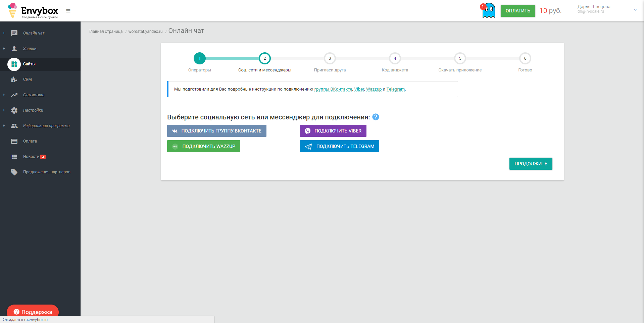Click the CRM puzzle piece icon

tap(14, 79)
